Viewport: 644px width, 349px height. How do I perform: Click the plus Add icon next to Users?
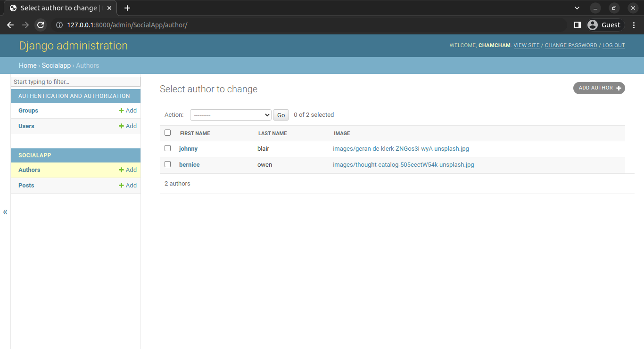click(121, 126)
